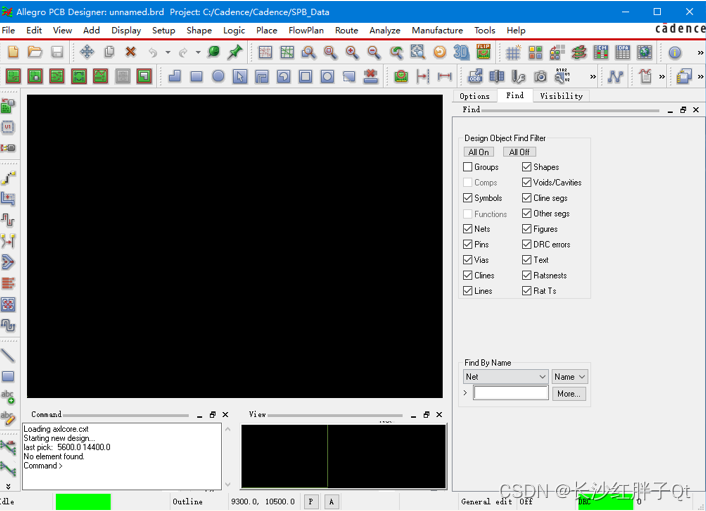Click the Zoom Out magnifier icon

pyautogui.click(x=373, y=52)
